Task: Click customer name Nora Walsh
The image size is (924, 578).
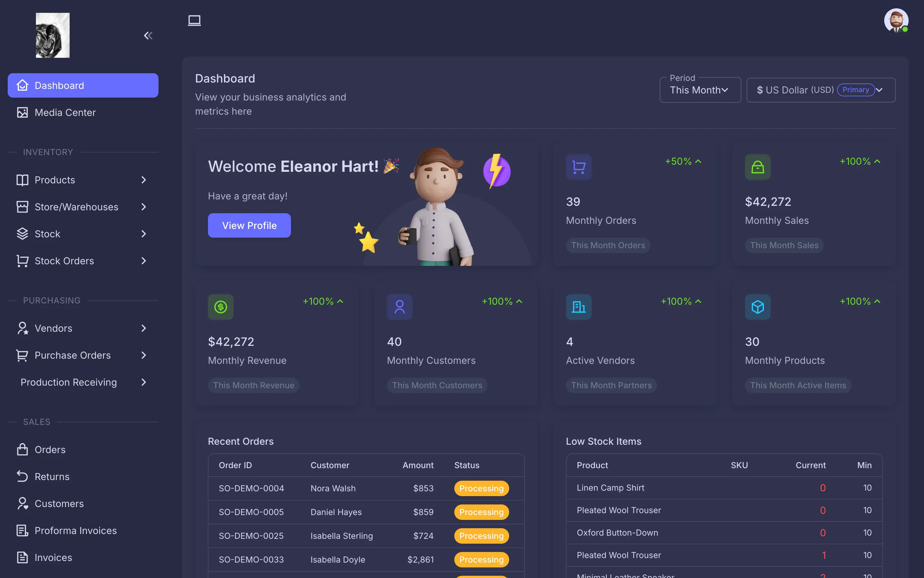Action: (333, 488)
